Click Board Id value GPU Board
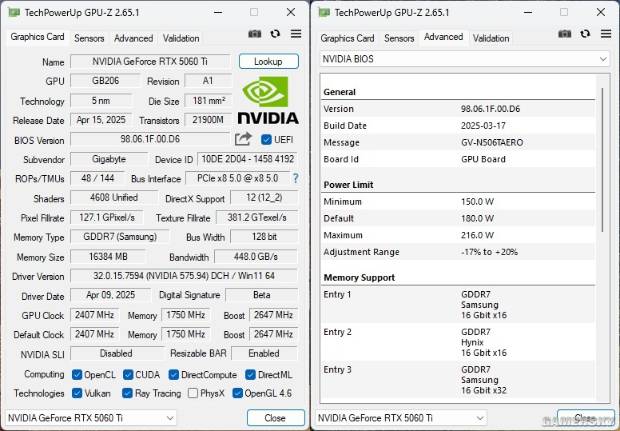This screenshot has height=431, width=620. pyautogui.click(x=483, y=159)
